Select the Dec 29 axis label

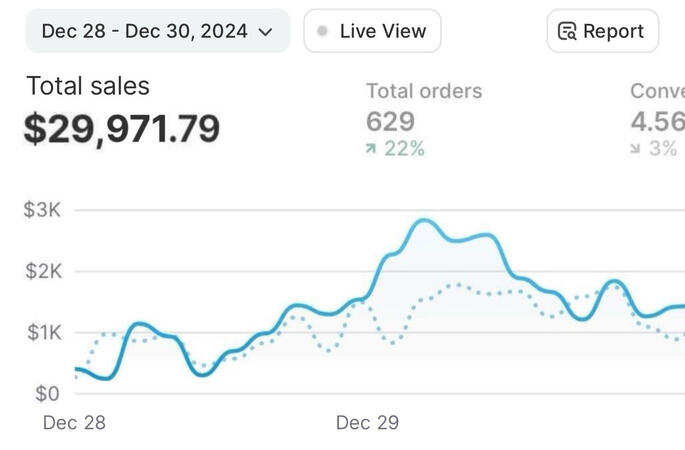pyautogui.click(x=367, y=423)
